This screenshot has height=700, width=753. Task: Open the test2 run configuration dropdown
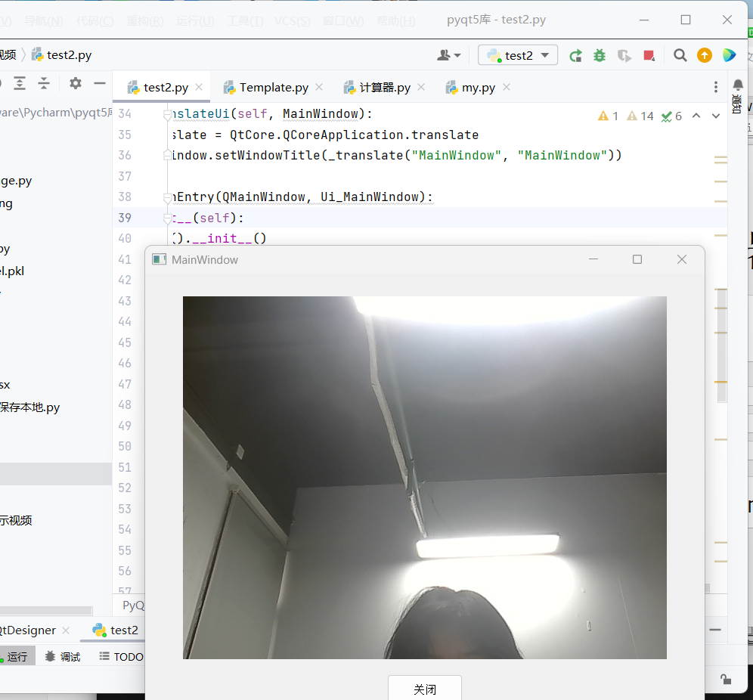(x=518, y=55)
